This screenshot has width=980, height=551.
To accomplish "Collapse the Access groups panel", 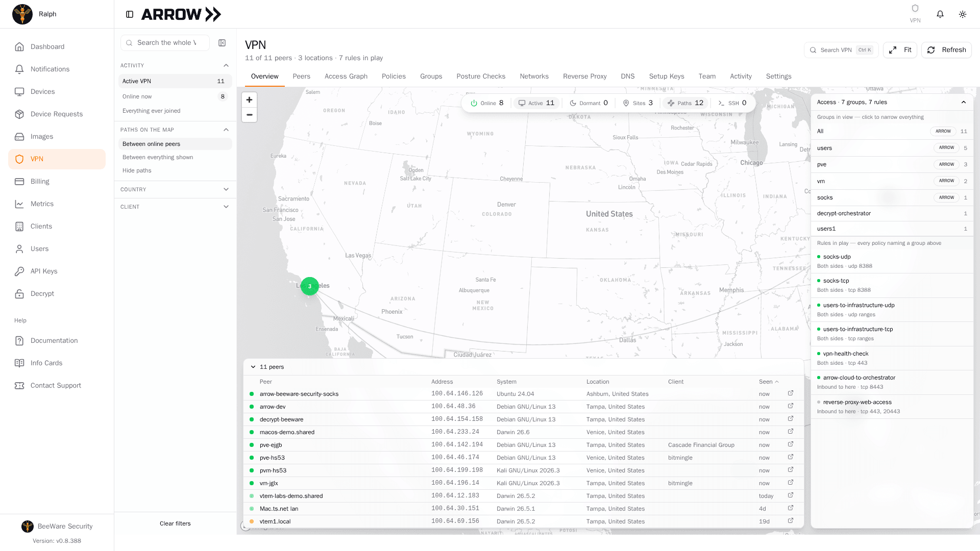I will tap(964, 102).
